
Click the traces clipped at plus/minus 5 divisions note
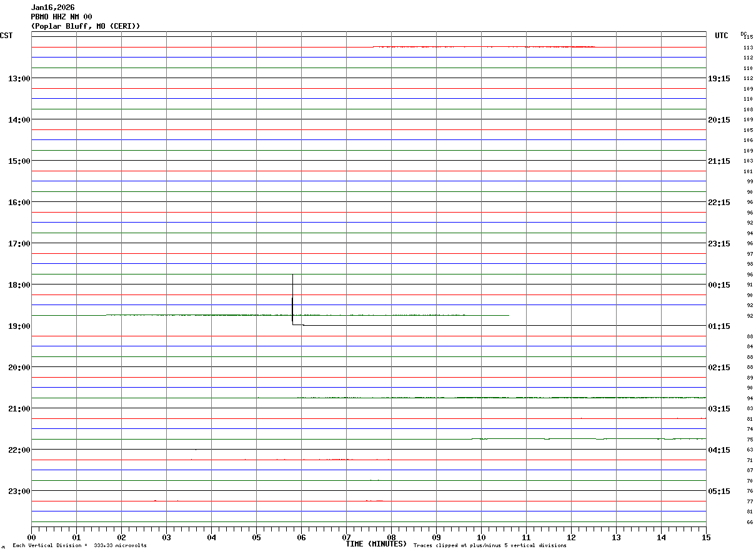point(490,546)
